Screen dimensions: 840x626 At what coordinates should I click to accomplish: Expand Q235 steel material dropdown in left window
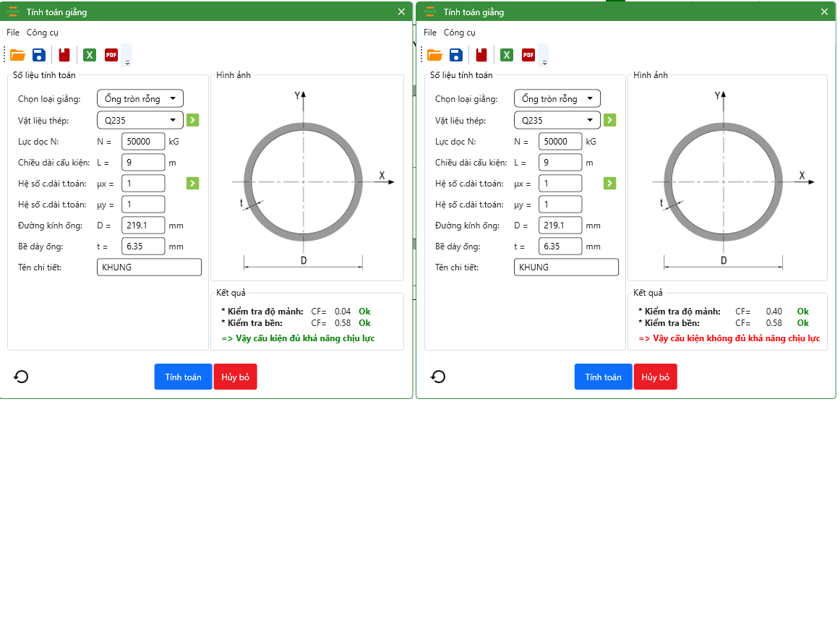tap(140, 120)
